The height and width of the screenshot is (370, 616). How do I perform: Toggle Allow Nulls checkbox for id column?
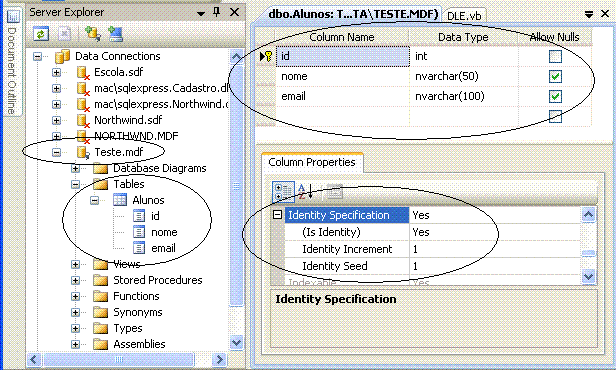click(x=555, y=57)
